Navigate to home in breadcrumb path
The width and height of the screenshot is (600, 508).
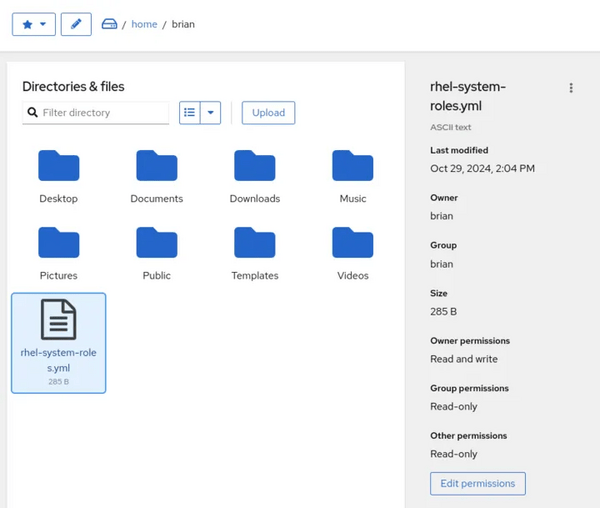tap(144, 24)
